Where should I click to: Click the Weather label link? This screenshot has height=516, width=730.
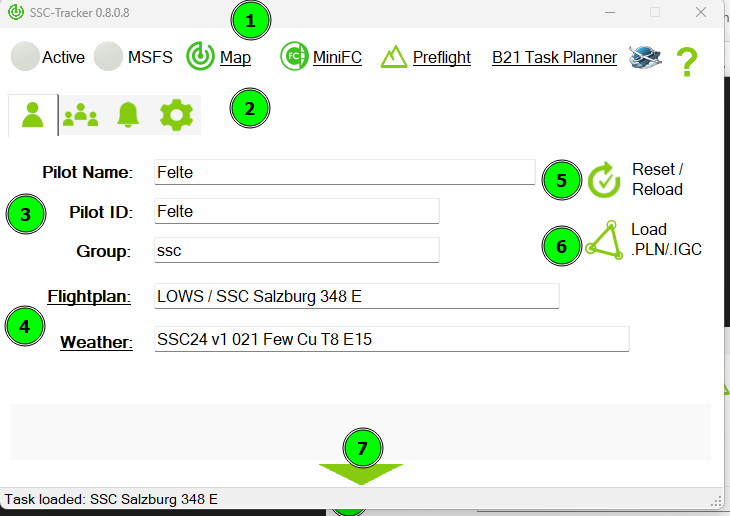click(x=96, y=342)
